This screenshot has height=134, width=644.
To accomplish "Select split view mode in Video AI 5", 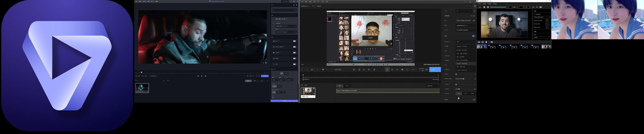I will (x=392, y=70).
